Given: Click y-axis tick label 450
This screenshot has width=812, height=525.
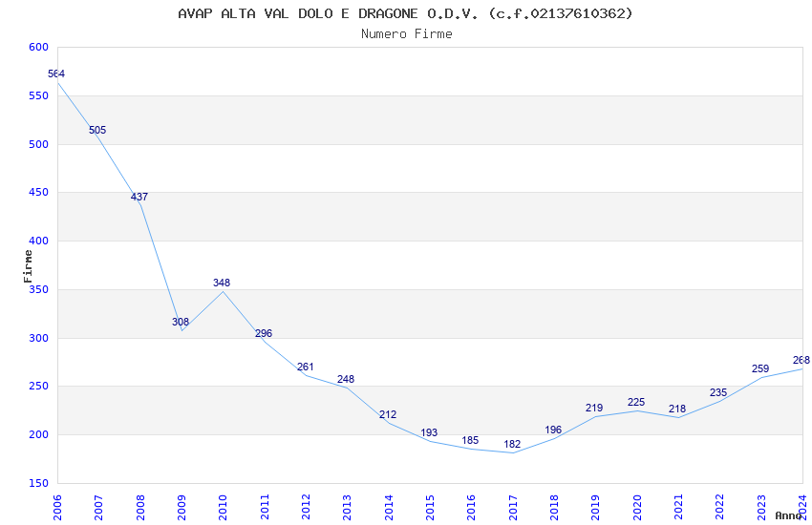Looking at the screenshot, I should (39, 193).
